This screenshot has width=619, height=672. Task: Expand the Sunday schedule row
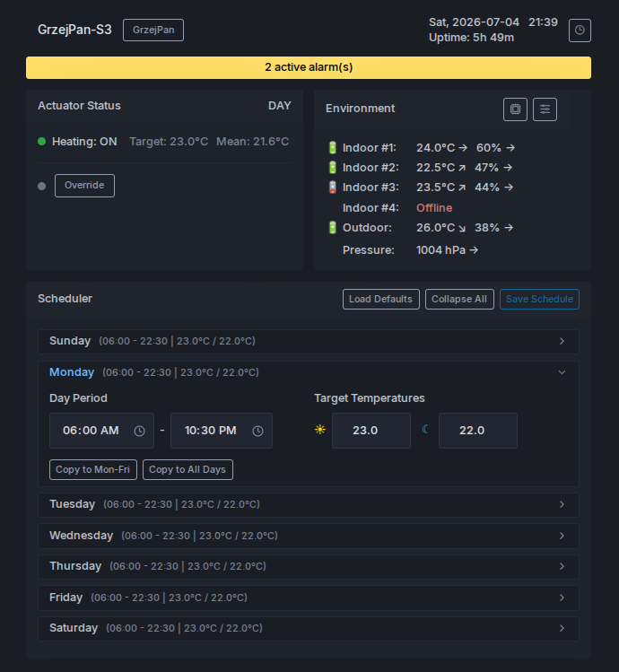(309, 342)
